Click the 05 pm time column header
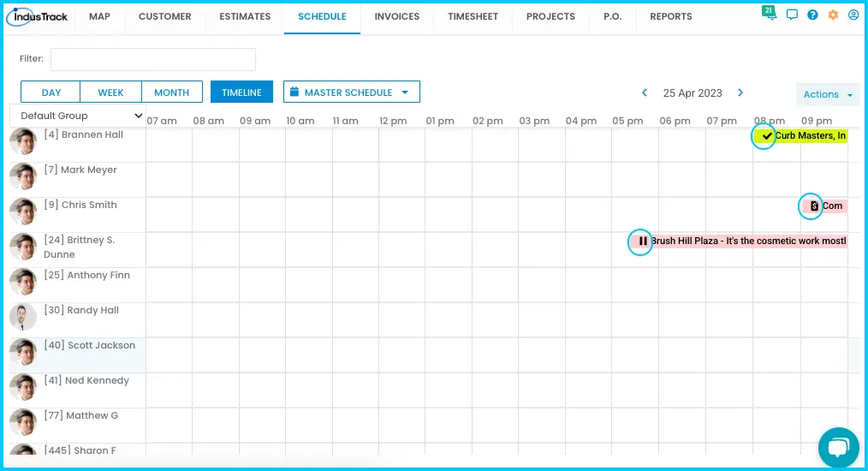This screenshot has height=471, width=868. (627, 121)
